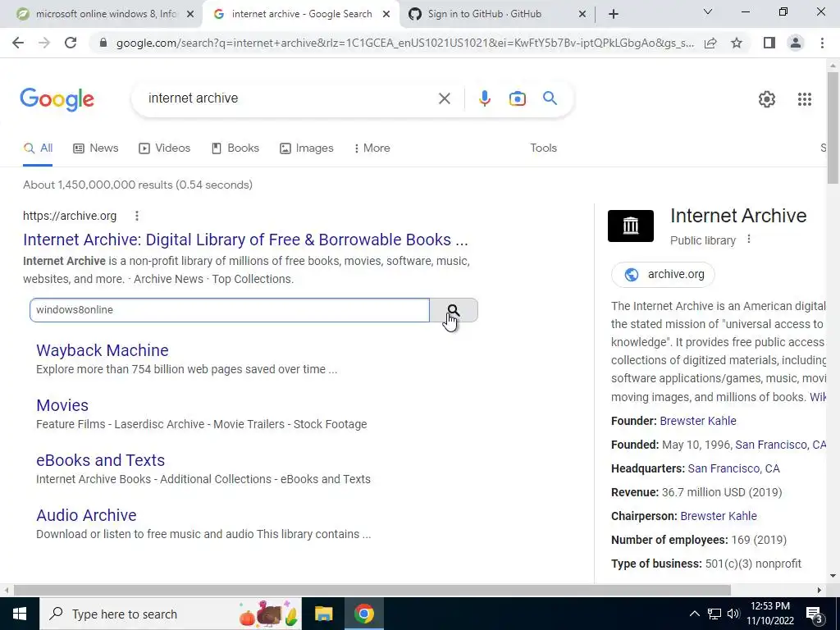This screenshot has width=840, height=630.
Task: Close the Sign in to GitHub tab
Action: [582, 14]
